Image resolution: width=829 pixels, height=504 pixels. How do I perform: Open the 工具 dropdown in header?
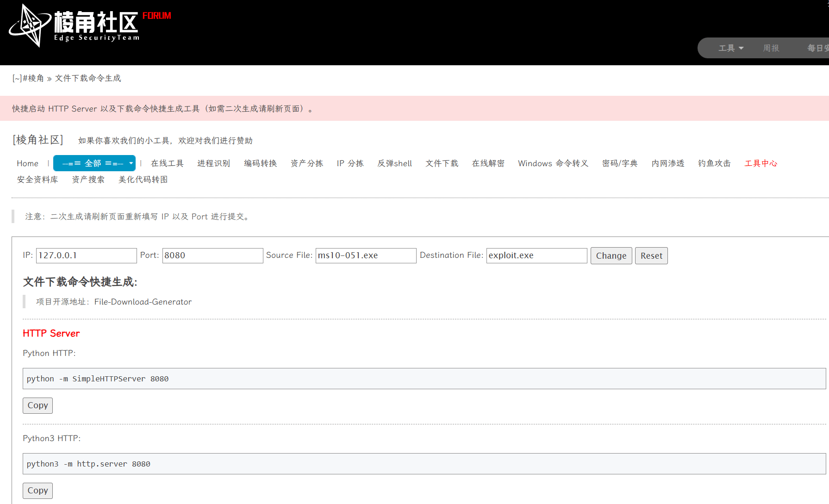coord(731,48)
